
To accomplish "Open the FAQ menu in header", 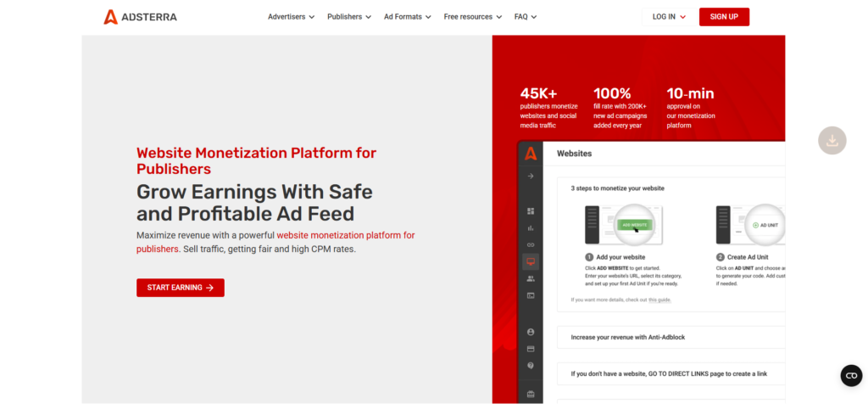I will coord(526,17).
